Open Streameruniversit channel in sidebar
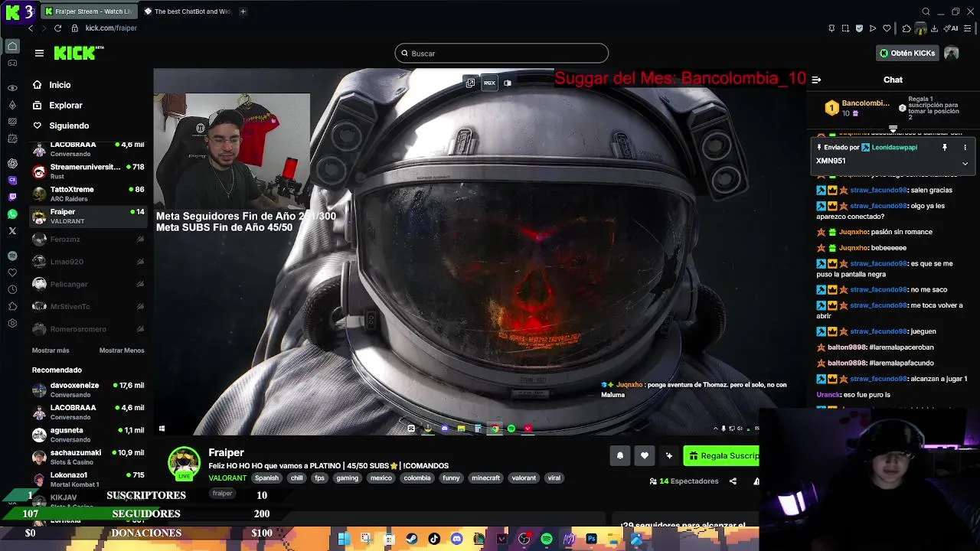The height and width of the screenshot is (551, 980). point(88,171)
